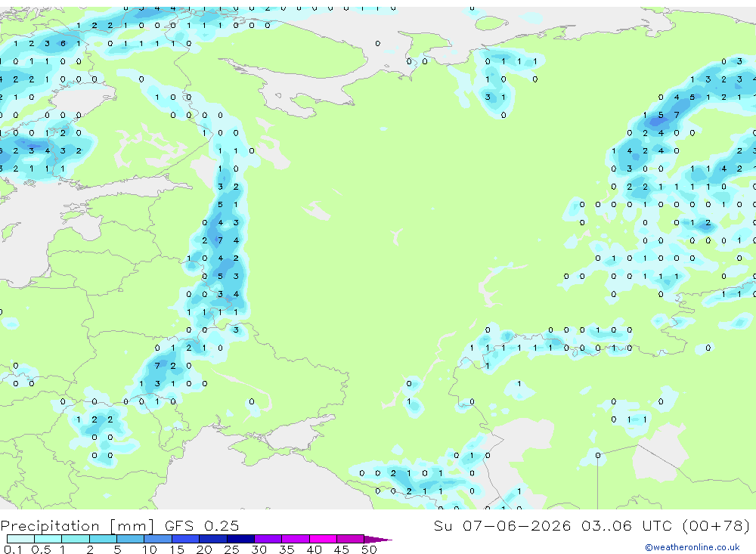The height and width of the screenshot is (554, 756).
Task: Pick the 1–2 mm legend color swatch
Action: [76, 539]
